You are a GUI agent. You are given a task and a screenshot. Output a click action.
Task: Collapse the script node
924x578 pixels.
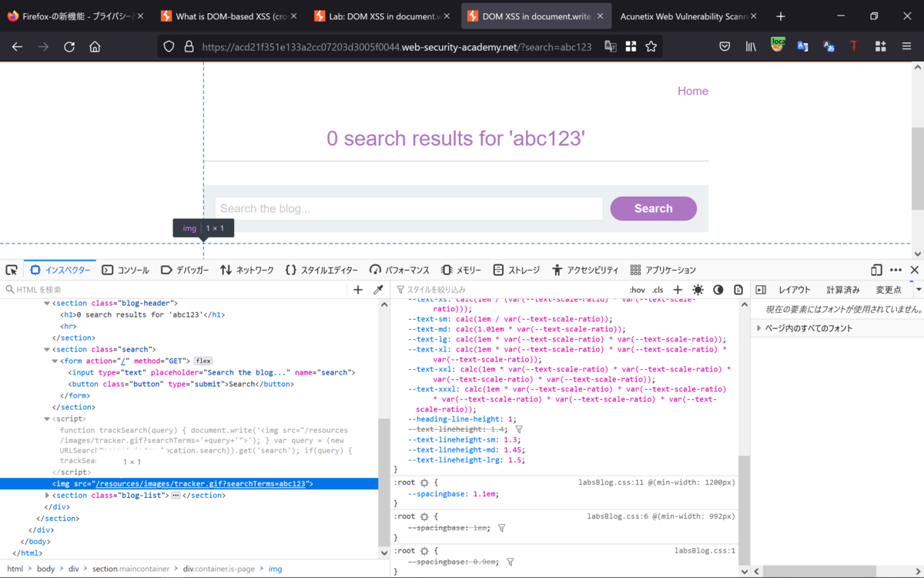pyautogui.click(x=47, y=419)
